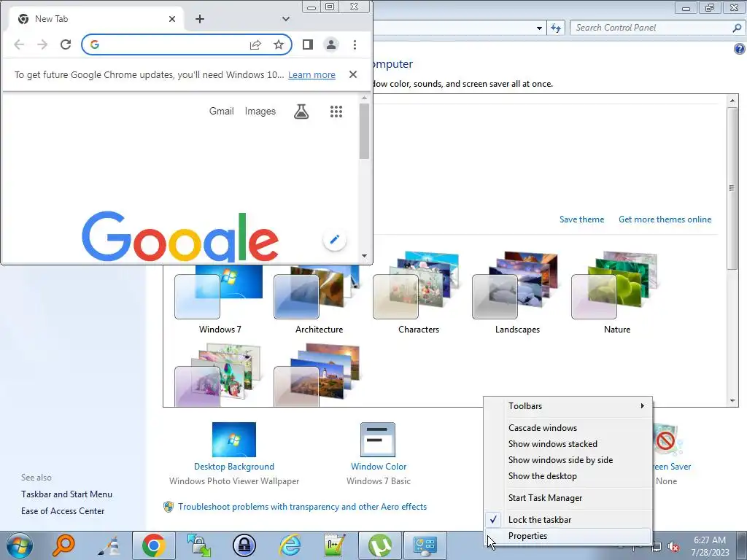Click Get more themes online
The width and height of the screenshot is (747, 560).
(665, 219)
